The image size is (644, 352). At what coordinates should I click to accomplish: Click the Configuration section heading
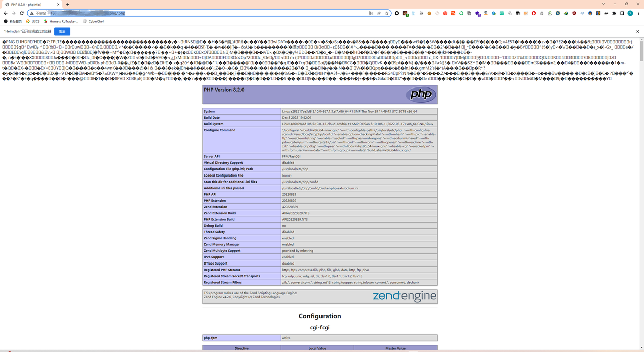[320, 316]
